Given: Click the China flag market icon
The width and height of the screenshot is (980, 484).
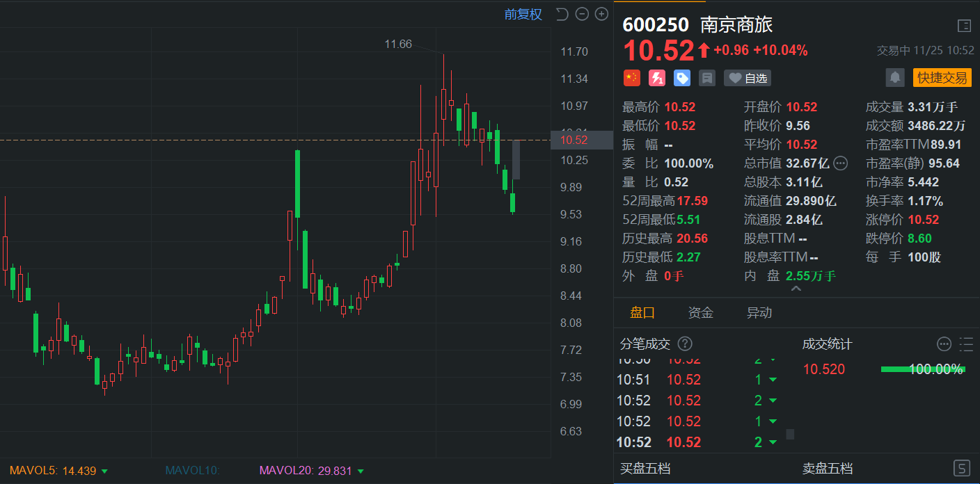Looking at the screenshot, I should tap(631, 78).
